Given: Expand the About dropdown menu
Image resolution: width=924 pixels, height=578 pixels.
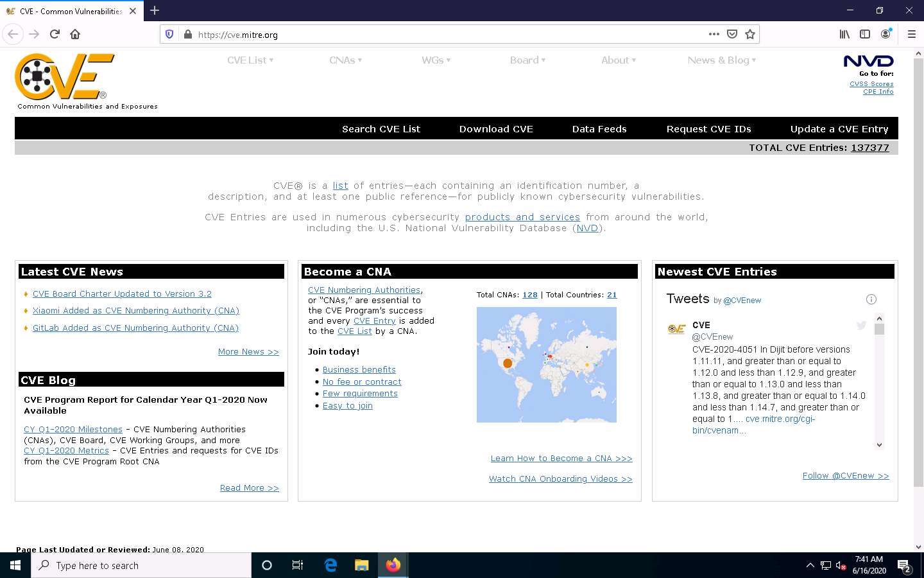Looking at the screenshot, I should 619,60.
